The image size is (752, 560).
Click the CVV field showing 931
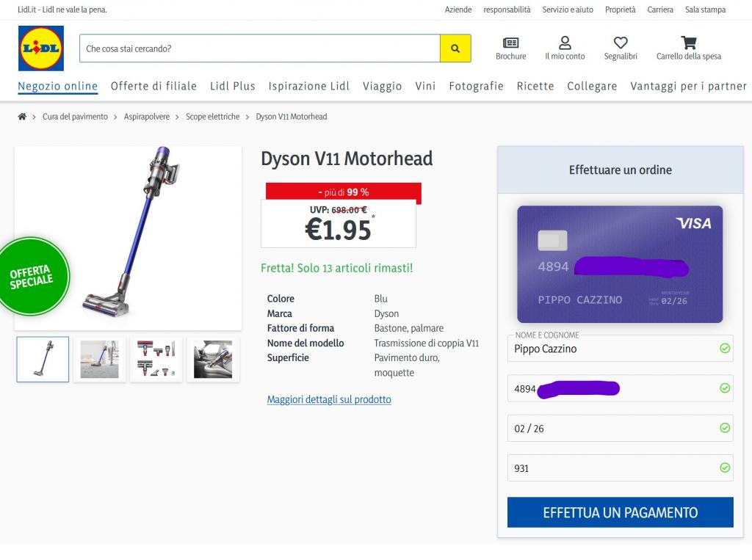tap(612, 468)
